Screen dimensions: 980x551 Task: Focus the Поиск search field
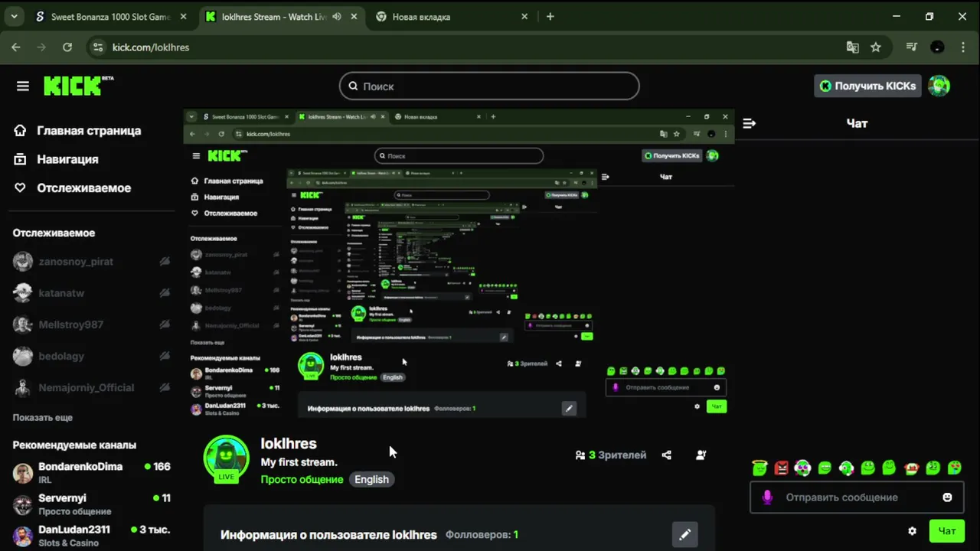tap(489, 86)
